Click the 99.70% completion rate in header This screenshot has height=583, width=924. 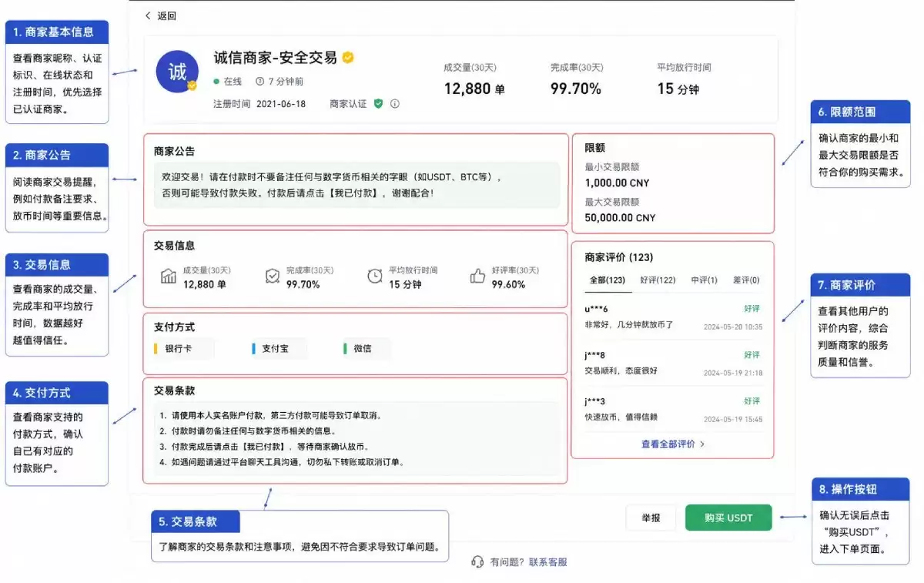(x=575, y=89)
